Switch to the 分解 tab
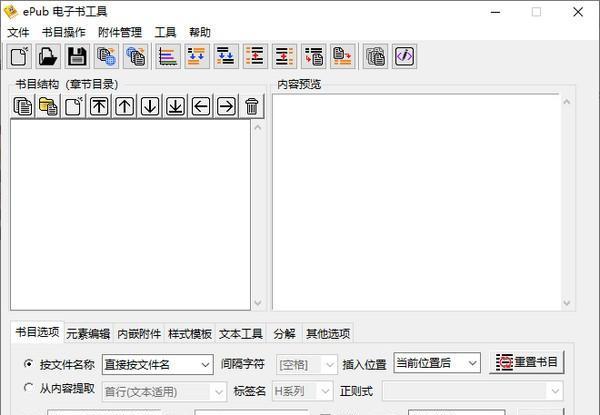This screenshot has height=415, width=600. [x=284, y=334]
